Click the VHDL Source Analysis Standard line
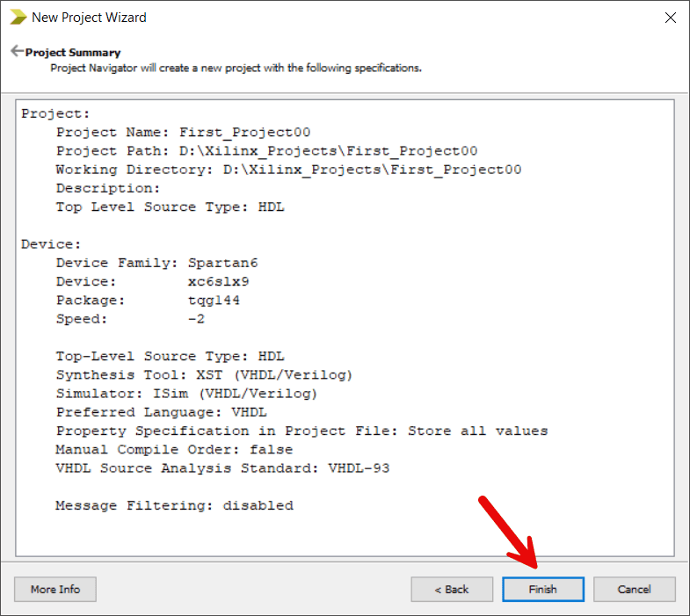690x616 pixels. [x=222, y=468]
